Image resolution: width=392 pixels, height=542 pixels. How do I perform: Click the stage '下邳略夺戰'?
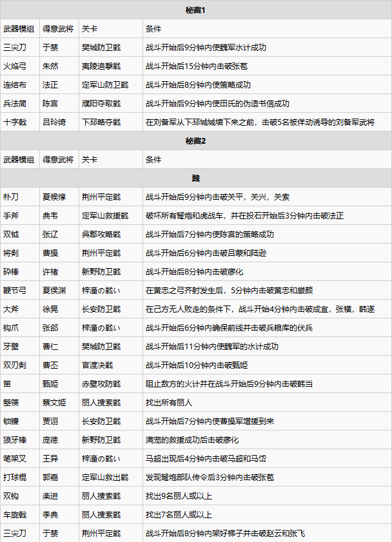101,122
